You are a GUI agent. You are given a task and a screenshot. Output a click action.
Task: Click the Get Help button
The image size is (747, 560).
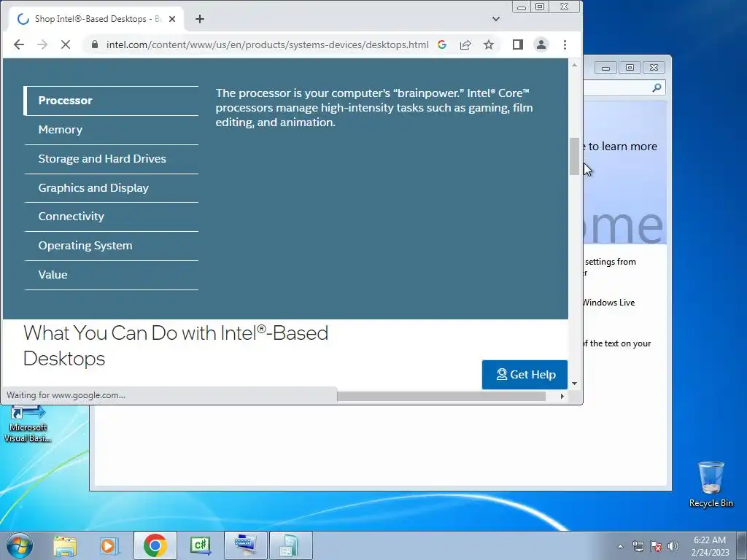(525, 375)
